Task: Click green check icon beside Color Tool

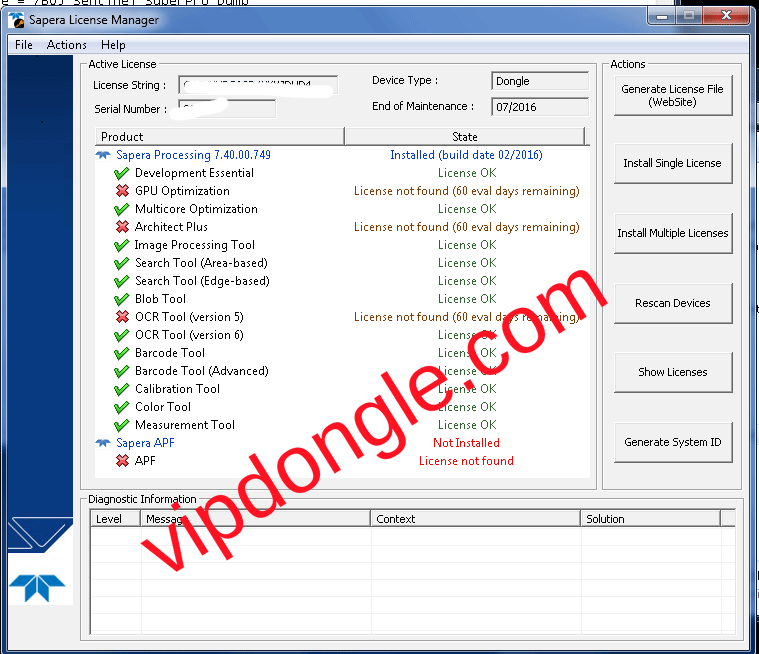Action: [121, 407]
